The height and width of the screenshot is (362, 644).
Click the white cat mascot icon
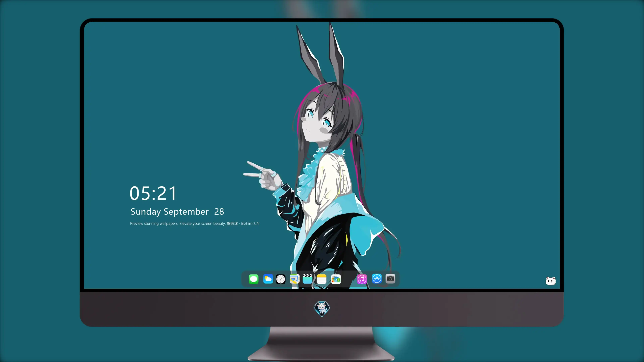click(551, 281)
